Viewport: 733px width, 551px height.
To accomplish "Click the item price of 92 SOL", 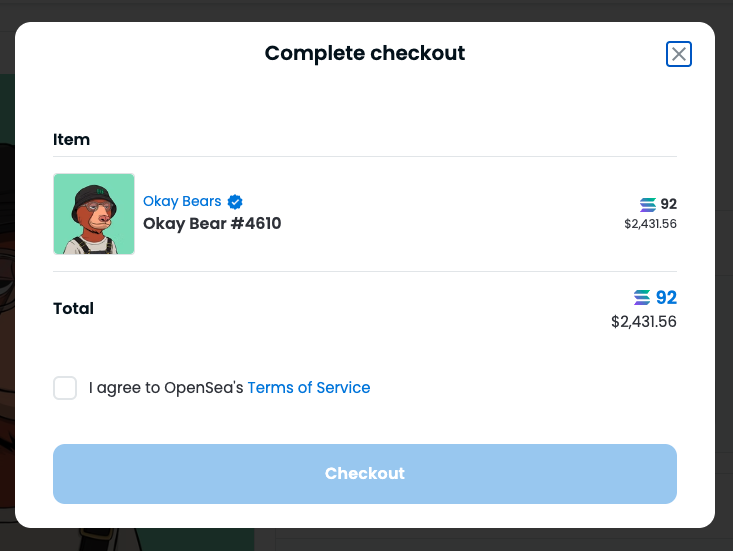I will click(668, 204).
